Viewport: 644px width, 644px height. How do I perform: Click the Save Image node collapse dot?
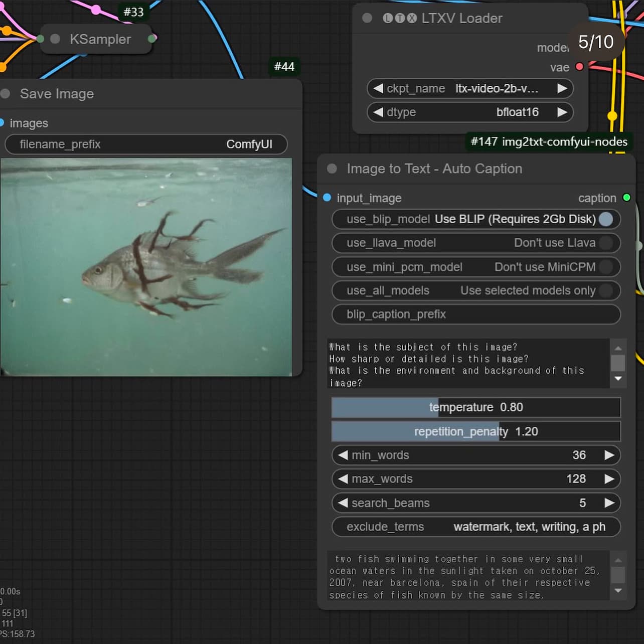click(x=6, y=94)
